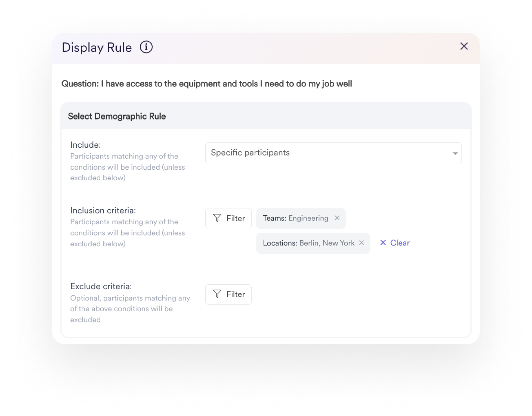The height and width of the screenshot is (416, 532).
Task: Click the filter icon in Exclude criteria
Action: [x=217, y=294]
